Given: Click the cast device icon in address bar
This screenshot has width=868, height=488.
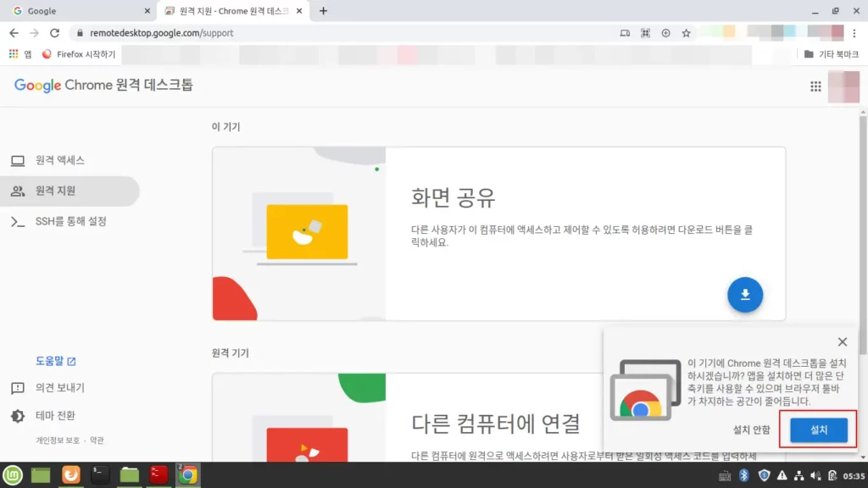Looking at the screenshot, I should pyautogui.click(x=625, y=33).
